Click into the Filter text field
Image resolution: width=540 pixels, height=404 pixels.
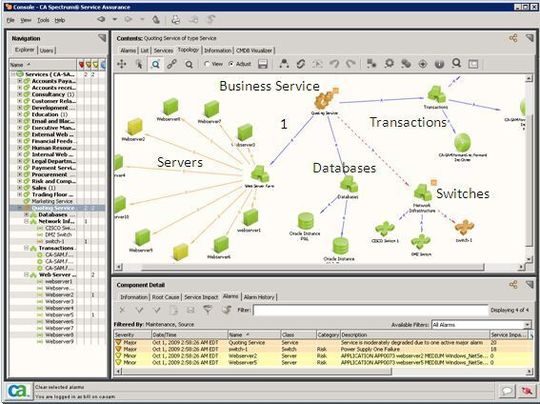[x=370, y=310]
